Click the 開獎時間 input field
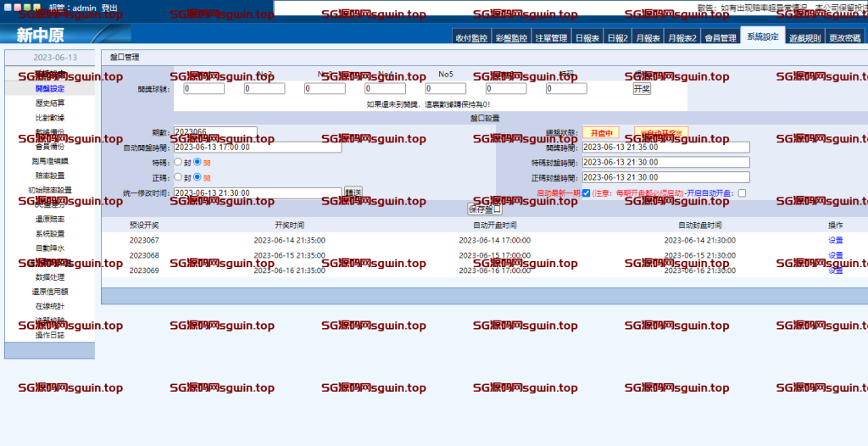The width and height of the screenshot is (868, 446). (x=665, y=147)
